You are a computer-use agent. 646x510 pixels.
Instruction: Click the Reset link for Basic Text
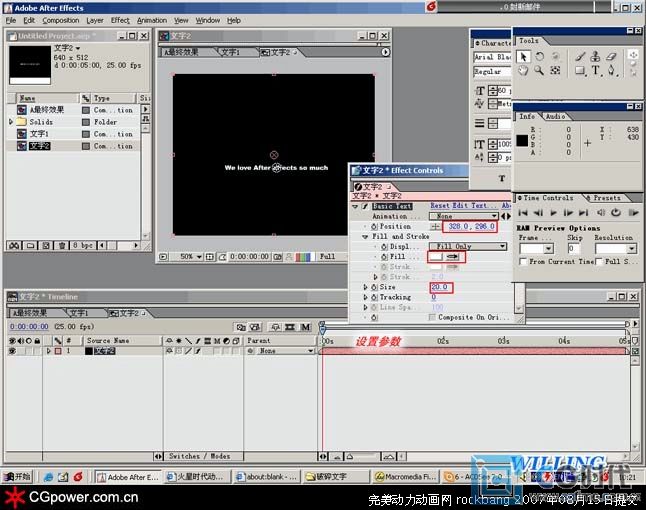click(x=440, y=206)
